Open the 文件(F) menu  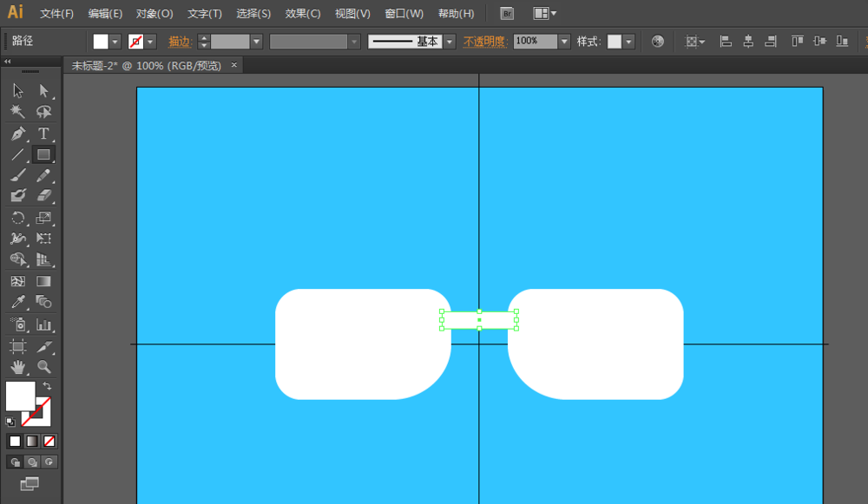pos(57,14)
